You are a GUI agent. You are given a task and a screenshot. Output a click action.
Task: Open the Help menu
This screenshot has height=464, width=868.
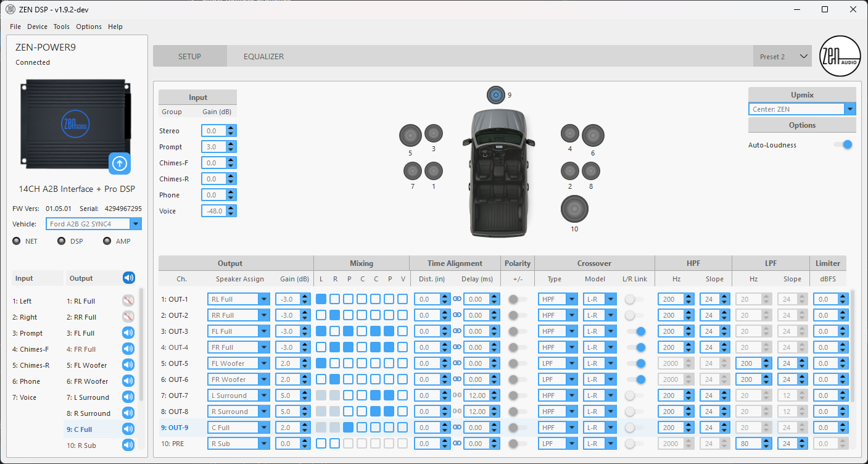(115, 27)
